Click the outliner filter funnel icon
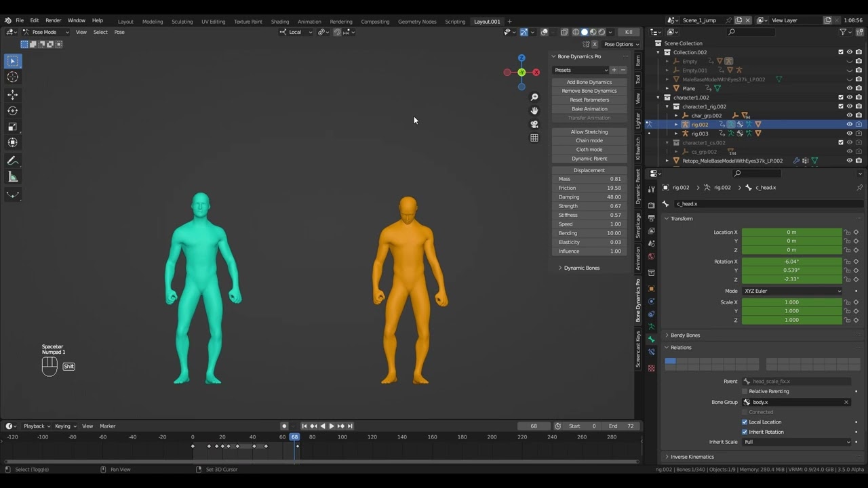The image size is (868, 488). click(844, 32)
